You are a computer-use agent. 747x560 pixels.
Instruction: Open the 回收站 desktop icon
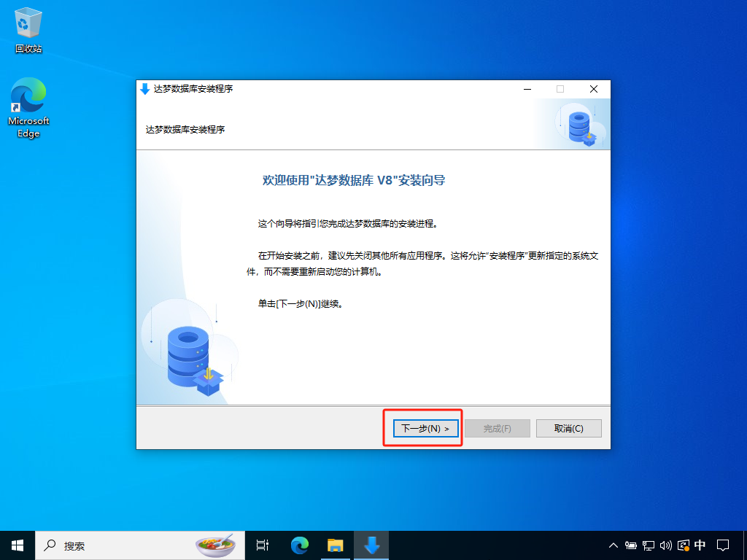28,30
